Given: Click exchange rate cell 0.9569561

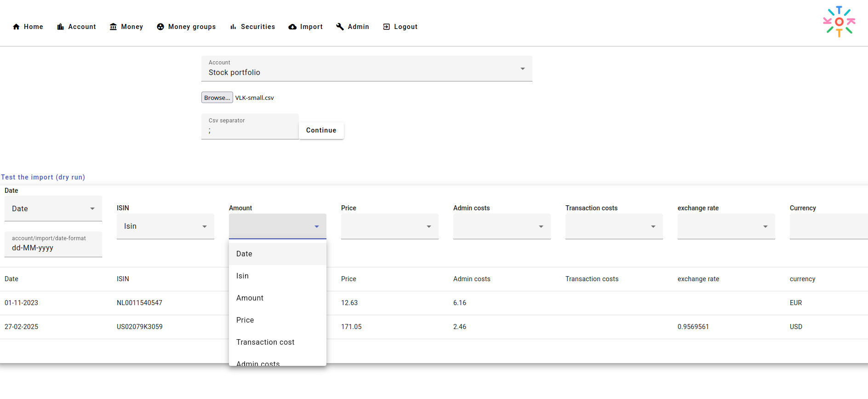Looking at the screenshot, I should pyautogui.click(x=693, y=327).
